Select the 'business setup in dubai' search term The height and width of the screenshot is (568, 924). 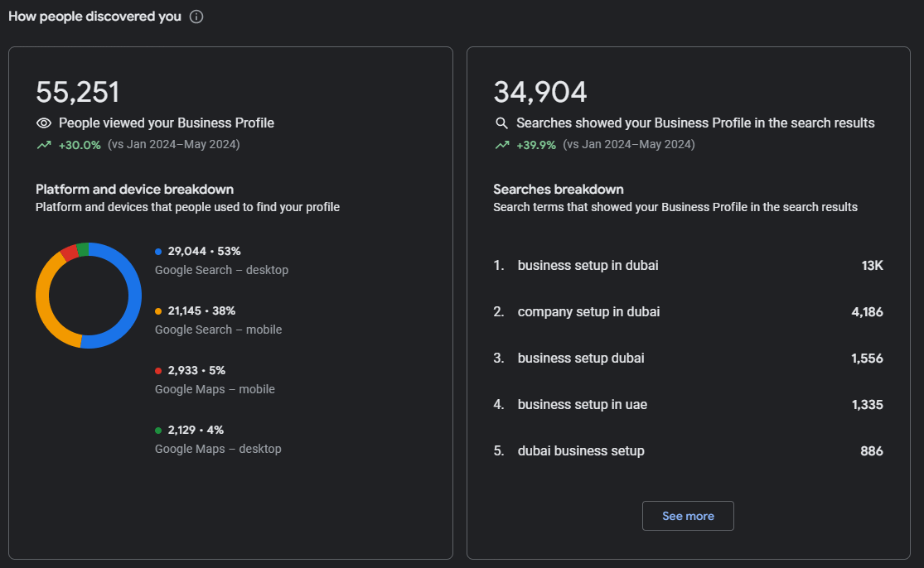tap(588, 266)
